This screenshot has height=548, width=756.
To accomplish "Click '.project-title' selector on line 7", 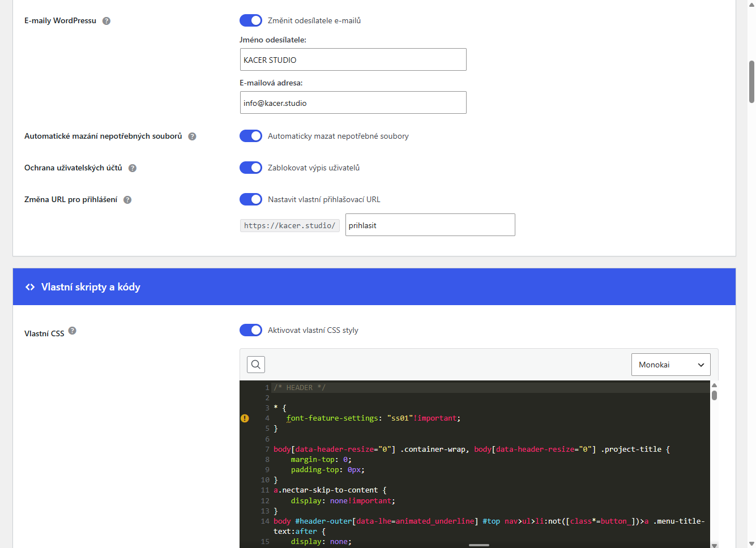I will pos(631,449).
